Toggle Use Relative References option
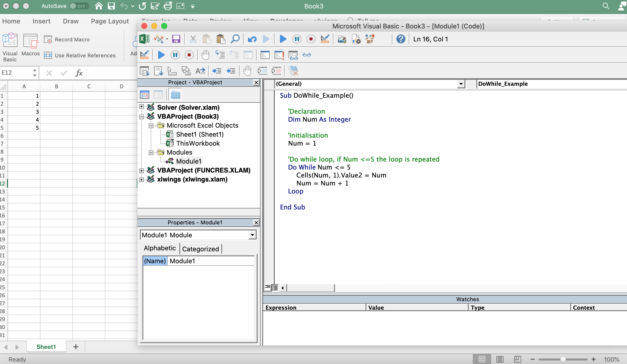The image size is (627, 364). [80, 55]
